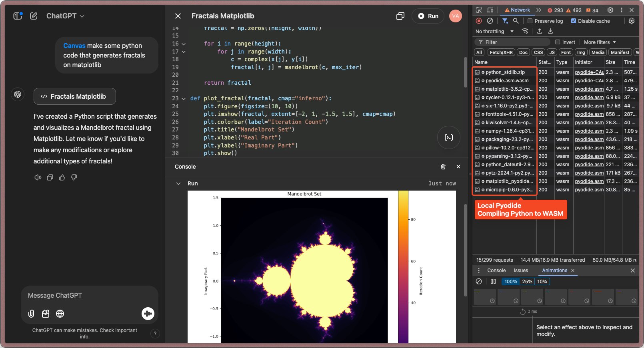Set animation playback speed to 25%

527,282
